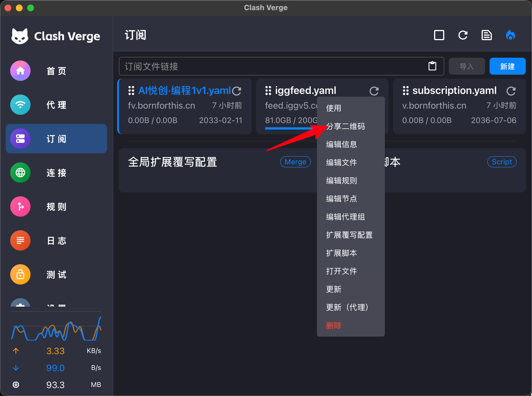Click the Clash Verge cat logo
The height and width of the screenshot is (396, 532).
(20, 36)
